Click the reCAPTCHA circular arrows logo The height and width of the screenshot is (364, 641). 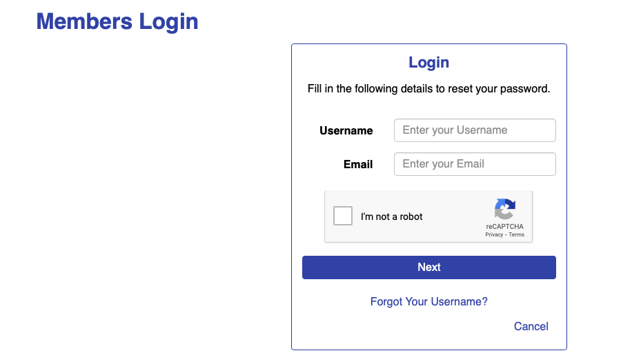click(x=505, y=209)
